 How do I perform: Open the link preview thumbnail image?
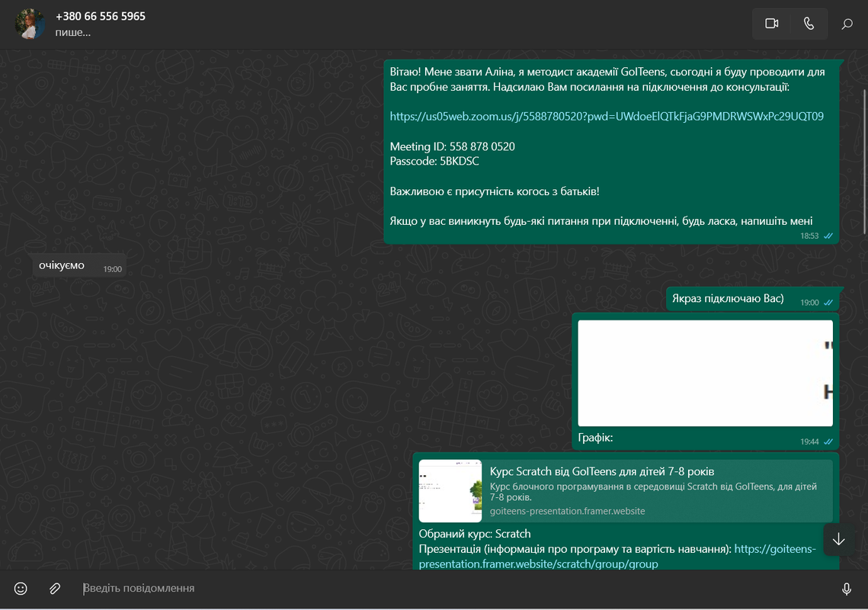tap(450, 491)
